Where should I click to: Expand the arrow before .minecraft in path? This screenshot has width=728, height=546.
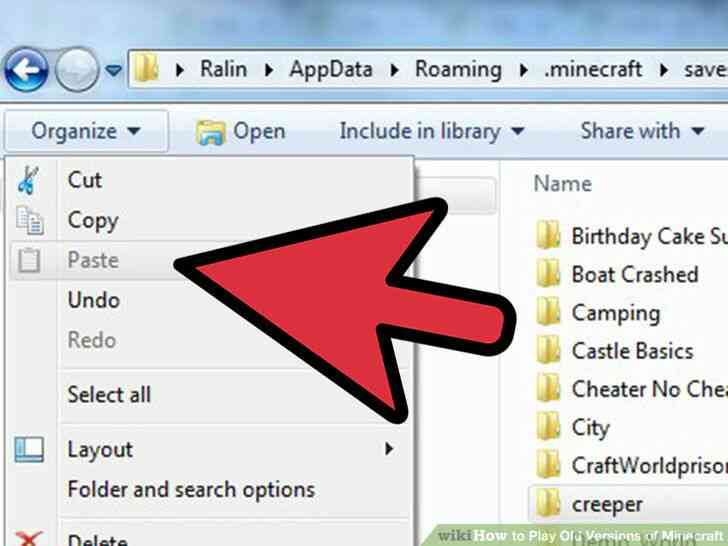pyautogui.click(x=524, y=70)
